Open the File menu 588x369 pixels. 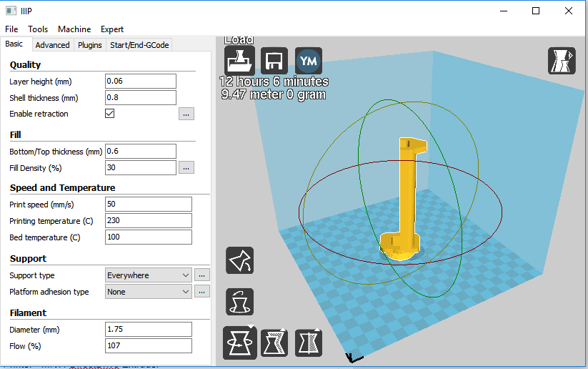pos(11,29)
